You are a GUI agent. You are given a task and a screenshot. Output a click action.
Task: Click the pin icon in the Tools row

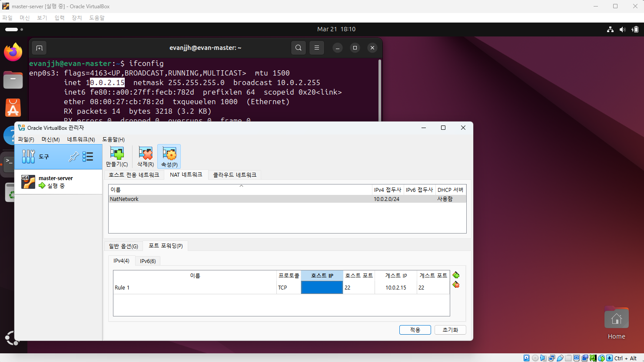(74, 156)
